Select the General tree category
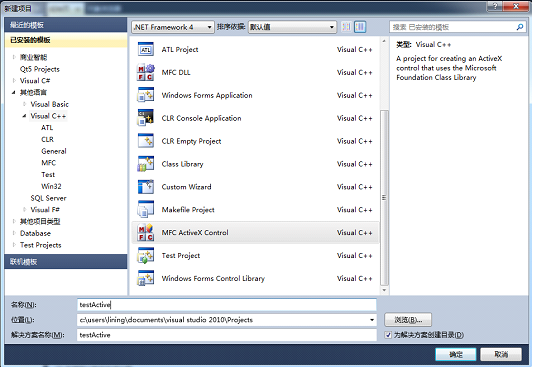 [x=54, y=151]
